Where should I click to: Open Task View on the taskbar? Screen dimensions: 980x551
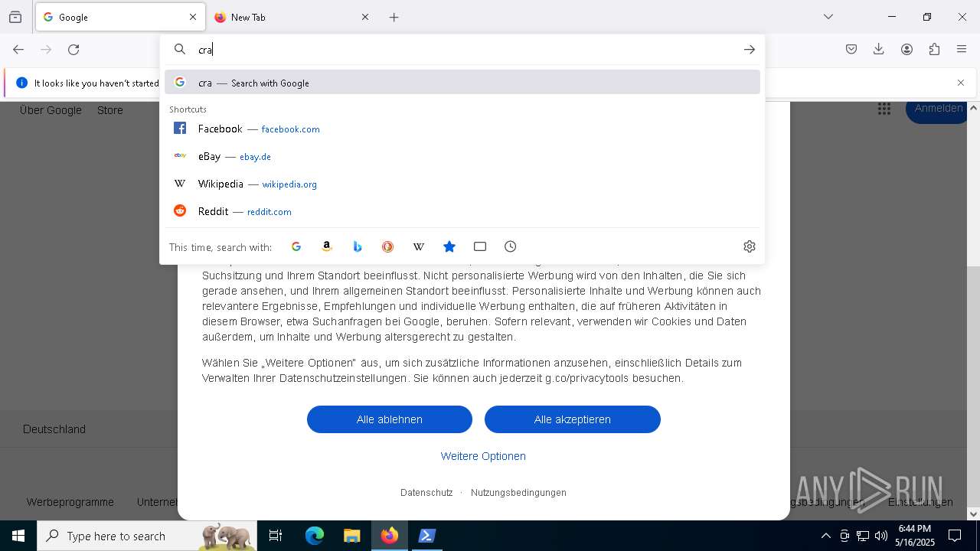coord(276,536)
